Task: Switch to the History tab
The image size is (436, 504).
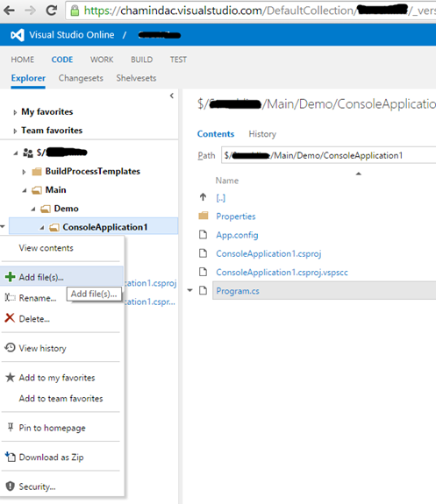Action: pos(262,134)
